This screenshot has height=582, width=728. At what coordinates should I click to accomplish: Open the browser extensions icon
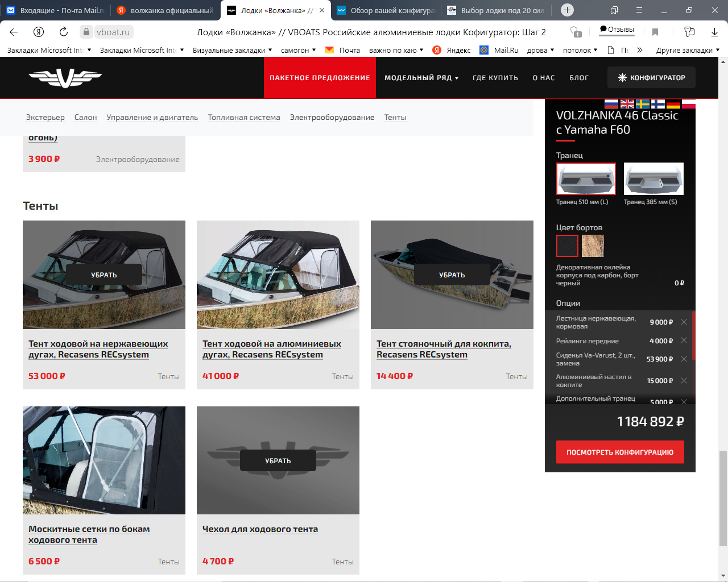click(x=689, y=32)
